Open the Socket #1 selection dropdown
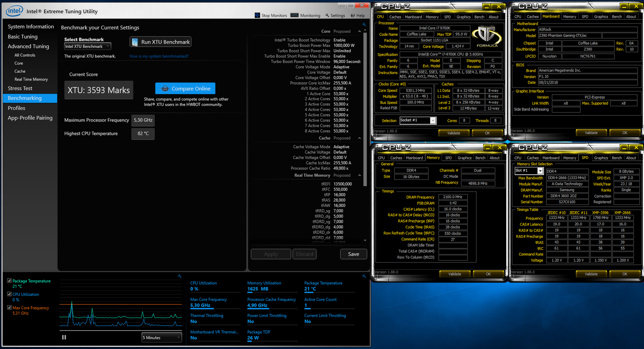644x349 pixels. 418,120
